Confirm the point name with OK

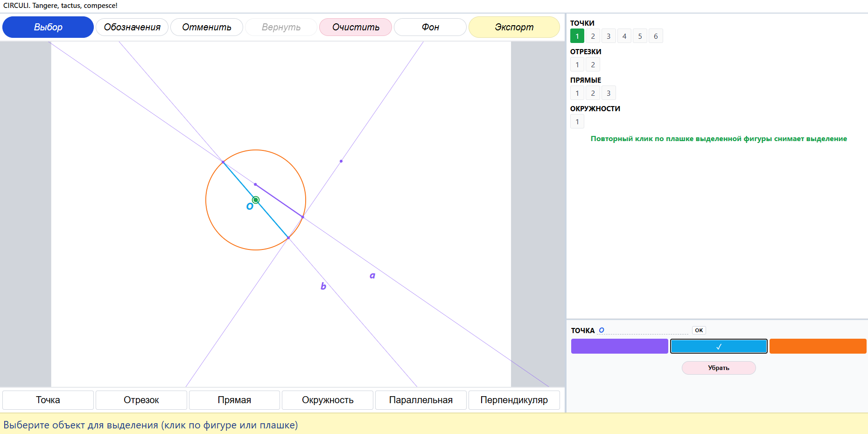[x=699, y=330]
